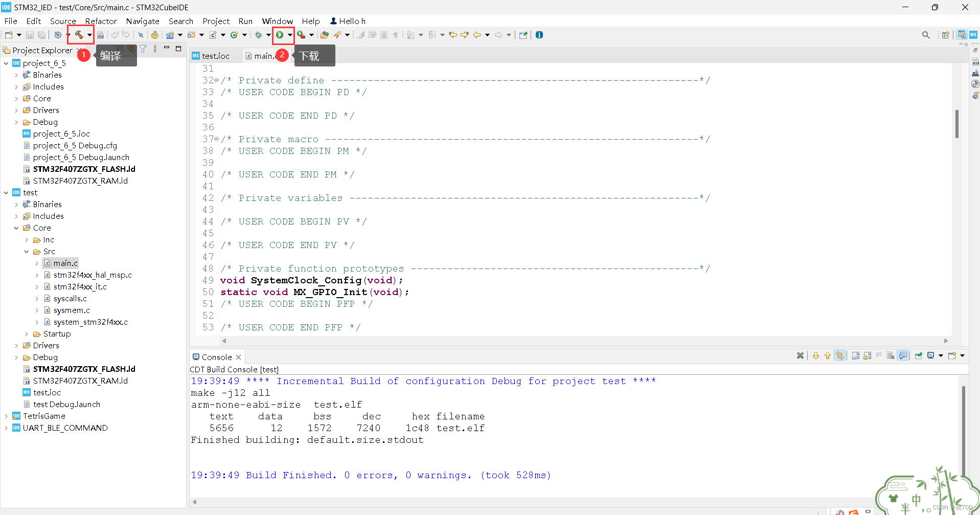This screenshot has width=980, height=515.
Task: Toggle Show Console When Output Changes button
Action: coord(903,355)
